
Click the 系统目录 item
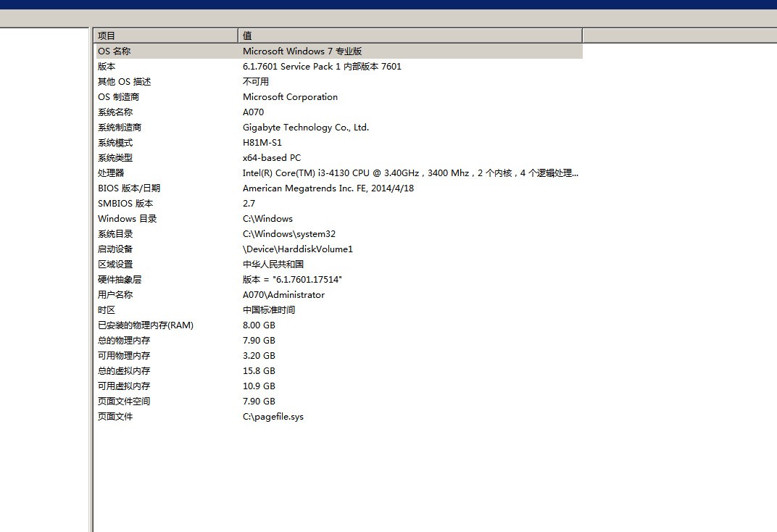(x=115, y=234)
